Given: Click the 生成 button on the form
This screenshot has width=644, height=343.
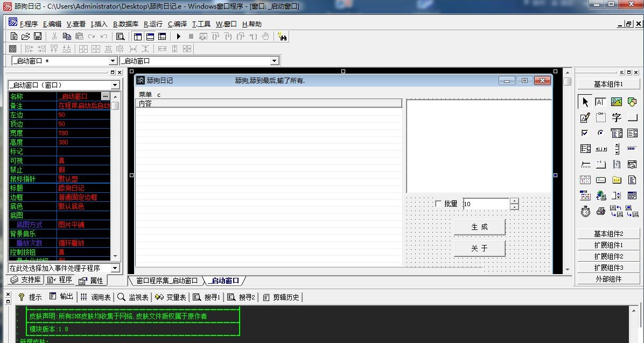Looking at the screenshot, I should click(x=479, y=227).
